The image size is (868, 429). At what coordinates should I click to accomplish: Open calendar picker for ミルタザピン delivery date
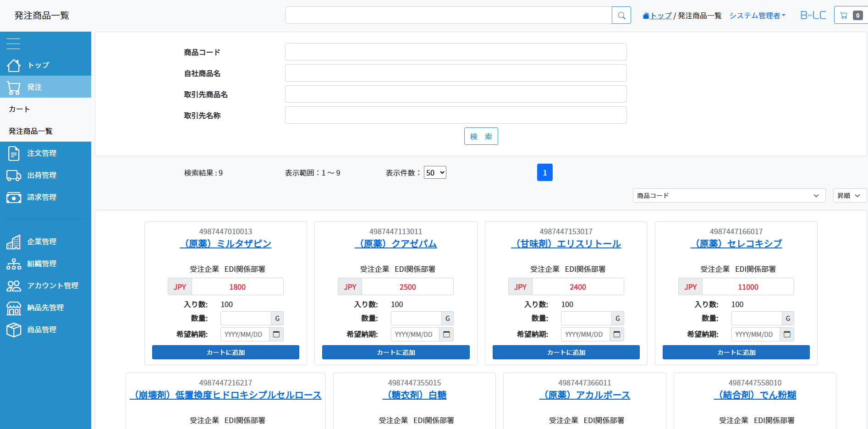(x=276, y=335)
